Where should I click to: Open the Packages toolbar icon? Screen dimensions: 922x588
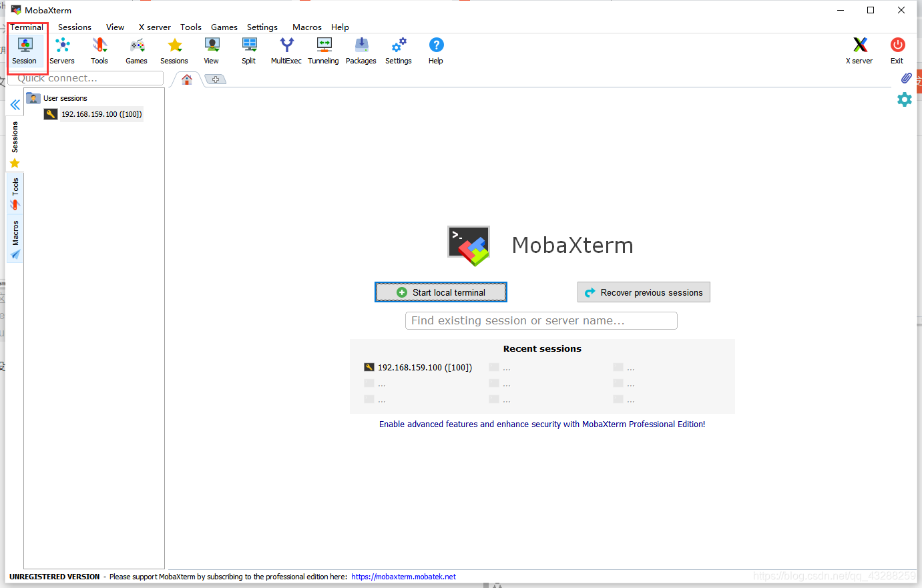coord(361,51)
